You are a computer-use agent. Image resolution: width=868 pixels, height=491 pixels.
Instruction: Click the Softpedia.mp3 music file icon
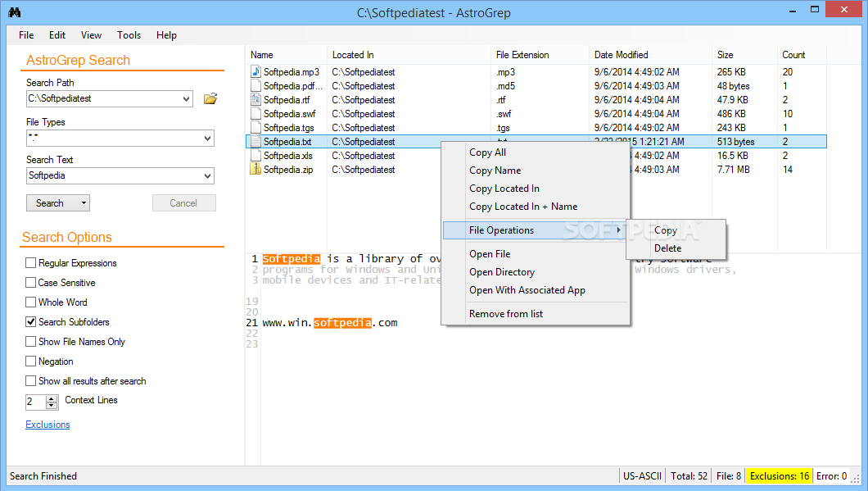click(255, 71)
